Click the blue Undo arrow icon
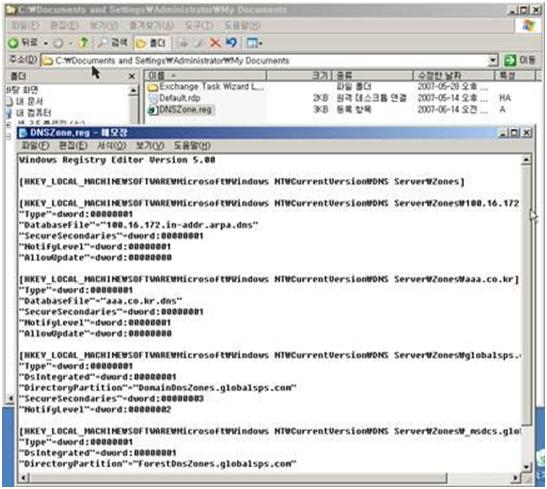Screen dimensions: 547x489 click(232, 43)
